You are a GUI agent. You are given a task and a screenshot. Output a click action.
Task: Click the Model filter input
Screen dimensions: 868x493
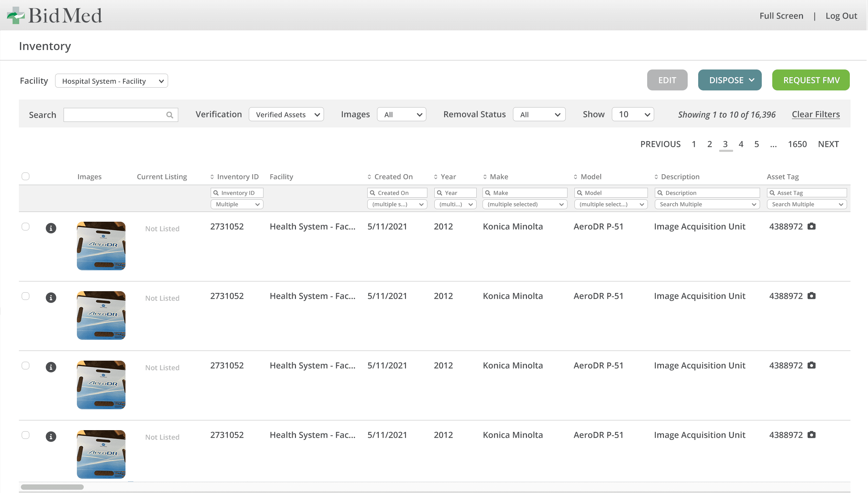pyautogui.click(x=611, y=193)
